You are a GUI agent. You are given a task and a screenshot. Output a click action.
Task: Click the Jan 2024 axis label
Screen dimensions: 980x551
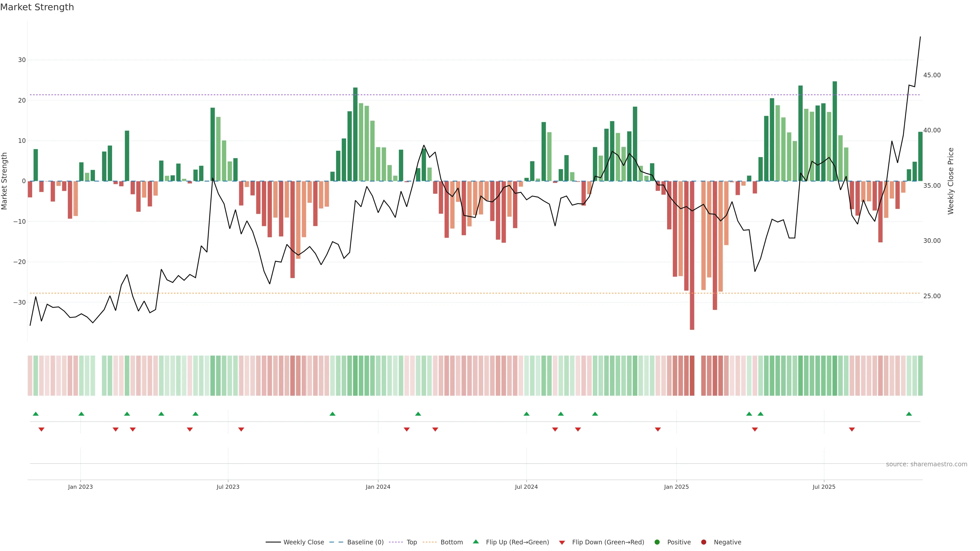[x=378, y=487]
